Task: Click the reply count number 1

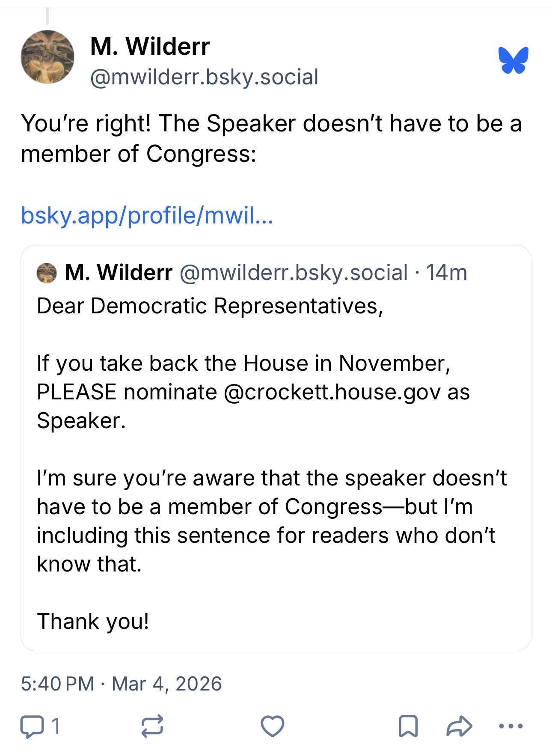Action: (x=56, y=726)
